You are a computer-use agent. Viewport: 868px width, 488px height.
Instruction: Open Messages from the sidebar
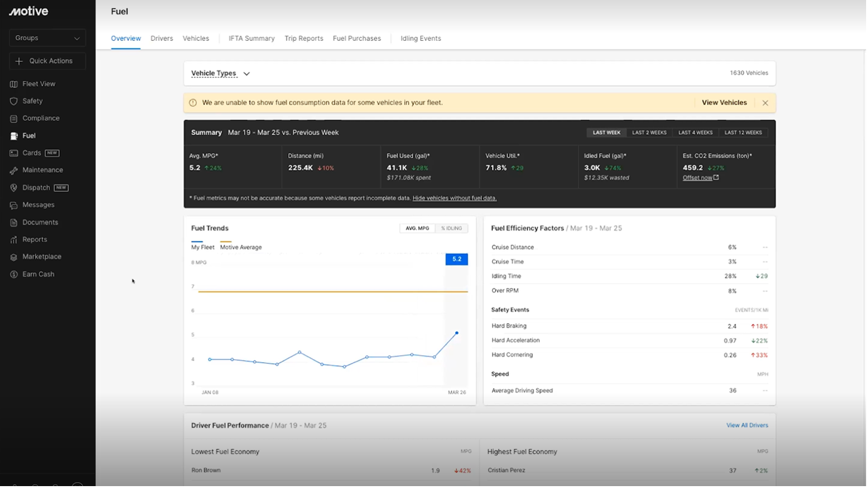tap(38, 205)
